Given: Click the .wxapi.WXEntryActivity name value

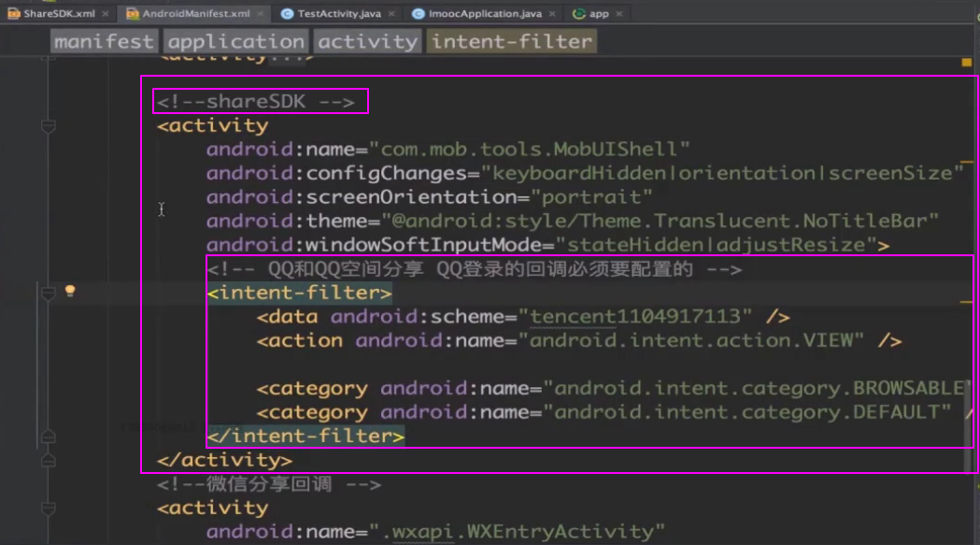Looking at the screenshot, I should point(517,531).
